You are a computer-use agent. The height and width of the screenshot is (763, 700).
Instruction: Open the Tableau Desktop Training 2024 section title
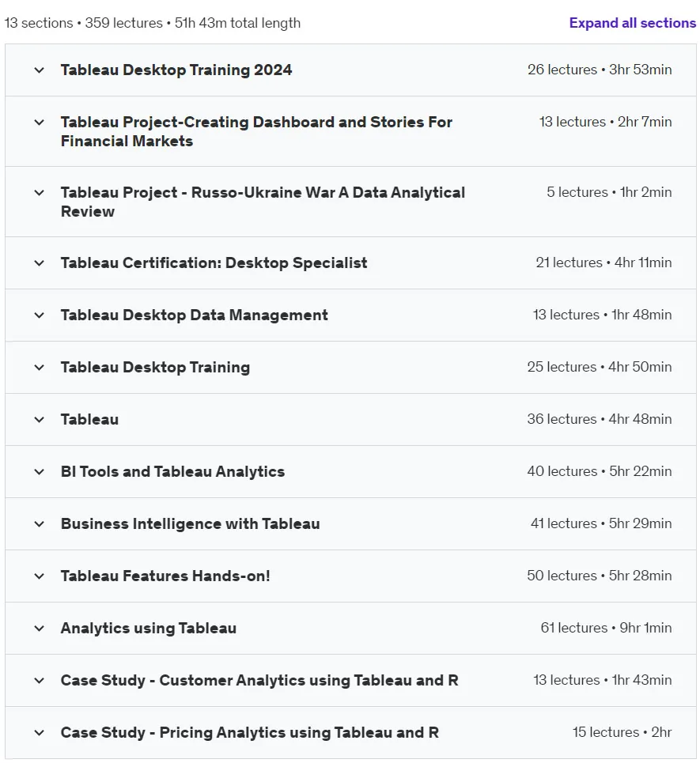pyautogui.click(x=176, y=70)
